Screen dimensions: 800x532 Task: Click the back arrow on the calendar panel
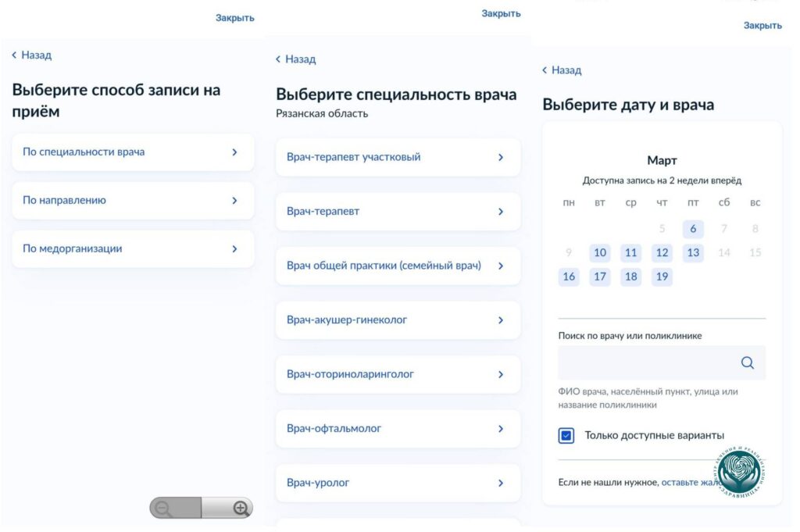tap(545, 70)
